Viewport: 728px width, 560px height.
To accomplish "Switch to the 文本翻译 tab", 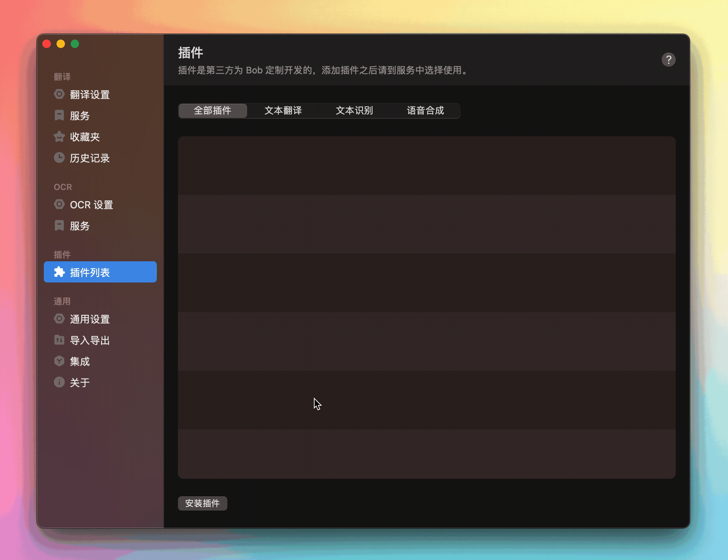I will [283, 111].
